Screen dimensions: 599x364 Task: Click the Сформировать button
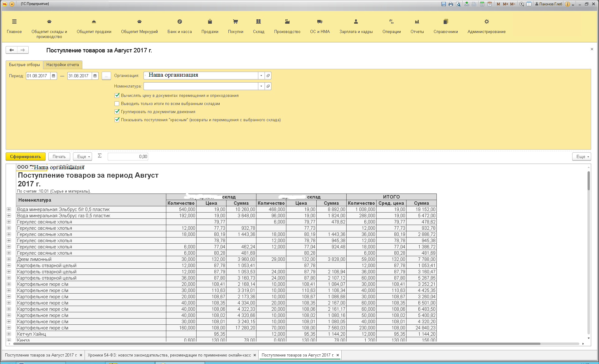(26, 156)
